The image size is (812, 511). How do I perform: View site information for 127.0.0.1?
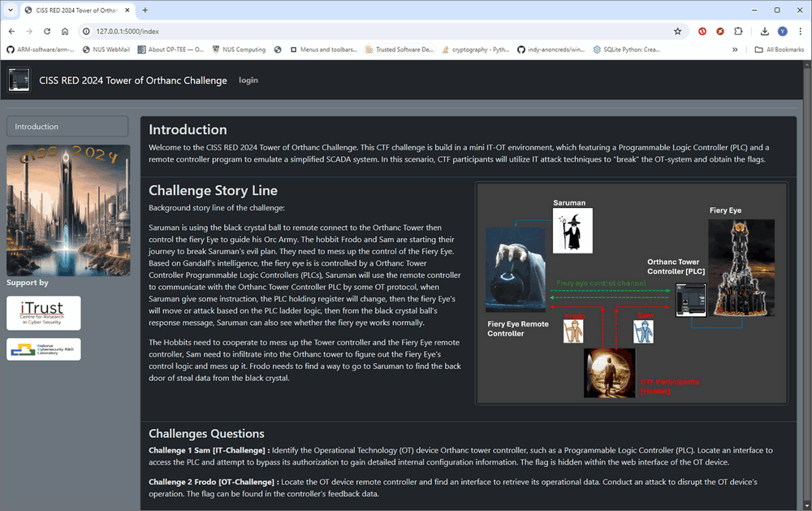pos(87,31)
